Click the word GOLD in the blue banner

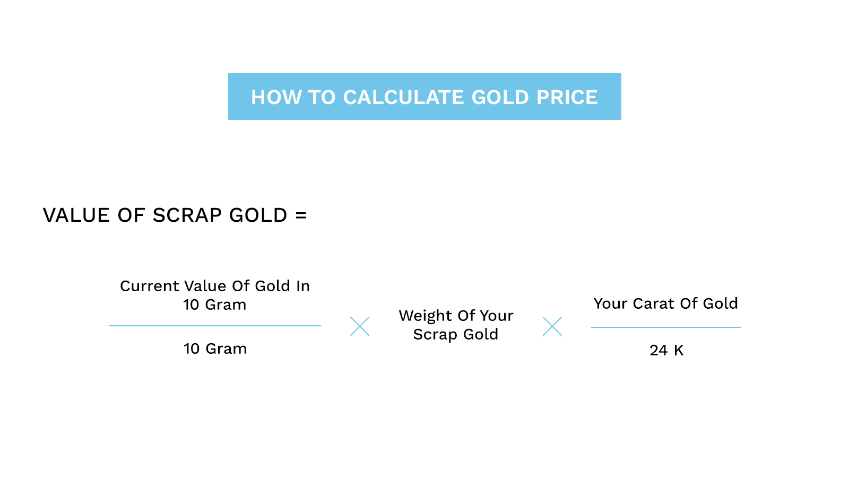500,97
